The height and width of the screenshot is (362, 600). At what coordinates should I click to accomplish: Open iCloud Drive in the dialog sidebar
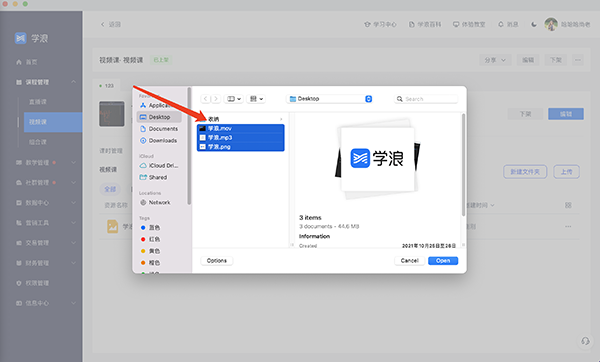[x=159, y=166]
